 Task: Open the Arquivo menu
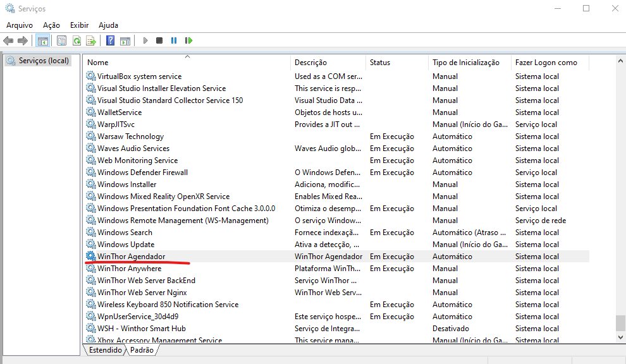(20, 25)
